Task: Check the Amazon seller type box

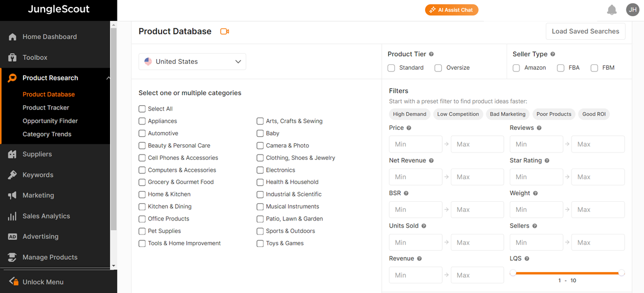Action: click(x=516, y=68)
